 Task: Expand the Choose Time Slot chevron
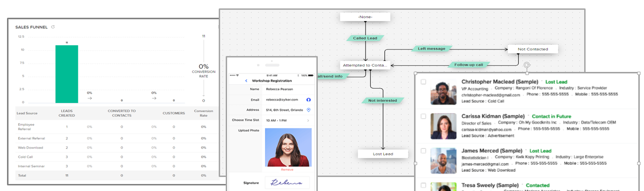click(308, 120)
